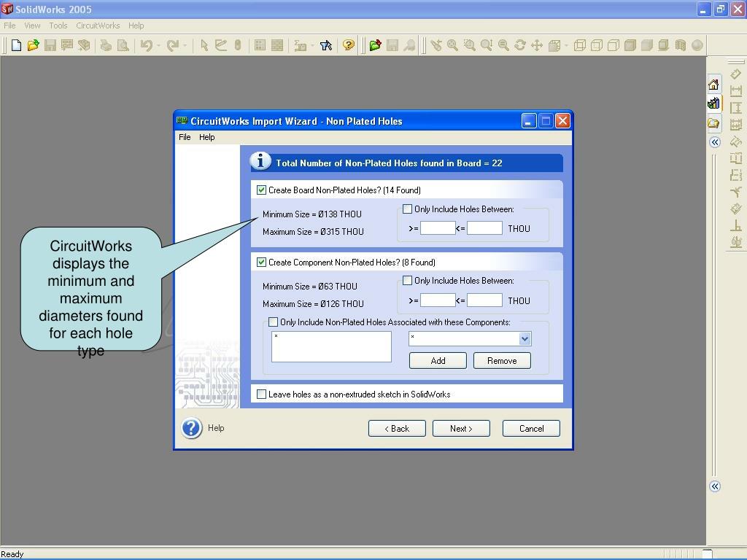Click the component names list box
The height and width of the screenshot is (560, 747).
coord(332,346)
